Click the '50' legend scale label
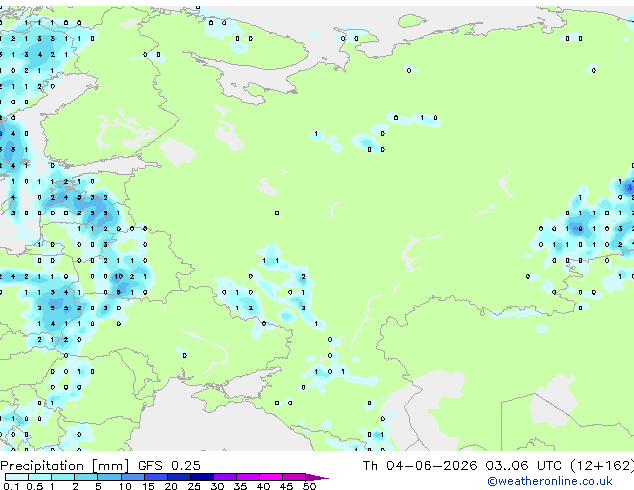 pyautogui.click(x=310, y=486)
